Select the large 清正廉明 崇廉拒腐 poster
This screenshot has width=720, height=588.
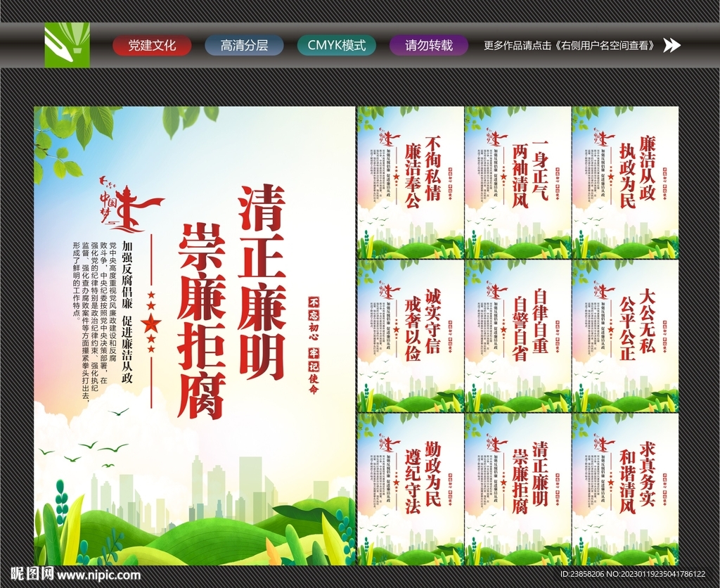point(195,335)
